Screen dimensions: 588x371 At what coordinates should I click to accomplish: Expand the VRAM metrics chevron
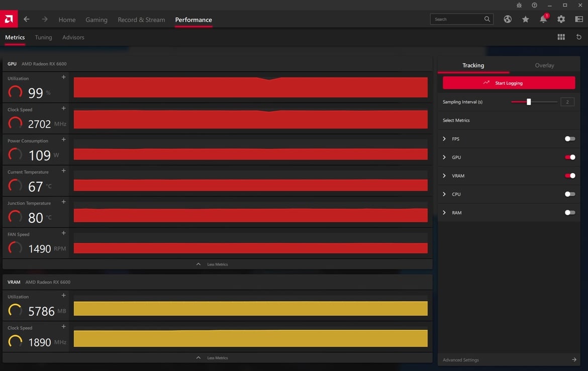point(444,175)
